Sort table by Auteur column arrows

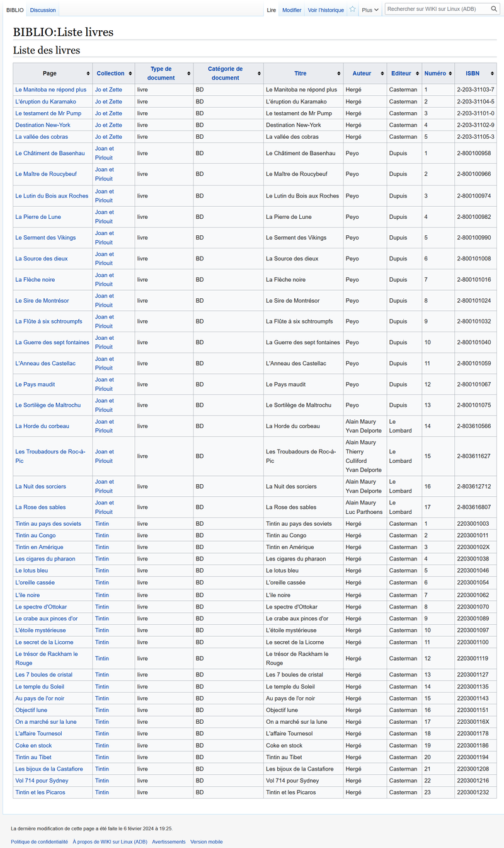point(382,74)
